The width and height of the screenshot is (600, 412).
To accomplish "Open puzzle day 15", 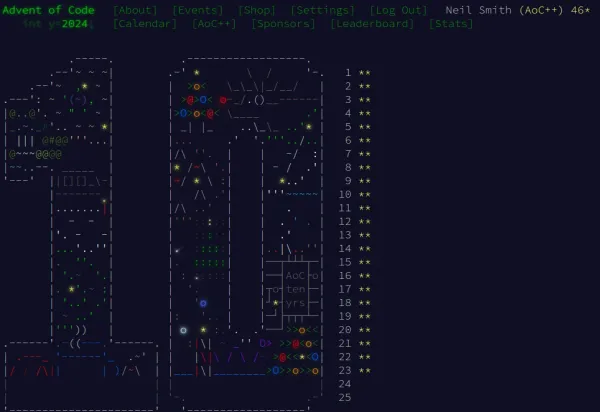I will (345, 262).
